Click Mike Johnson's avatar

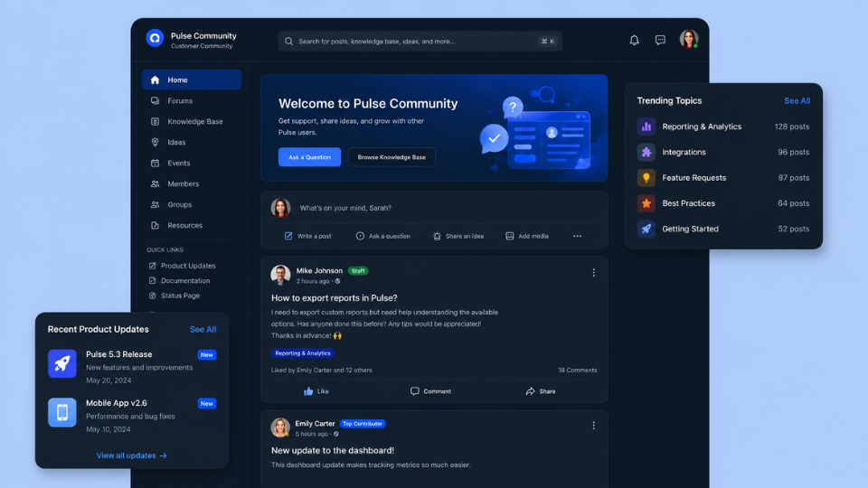280,275
